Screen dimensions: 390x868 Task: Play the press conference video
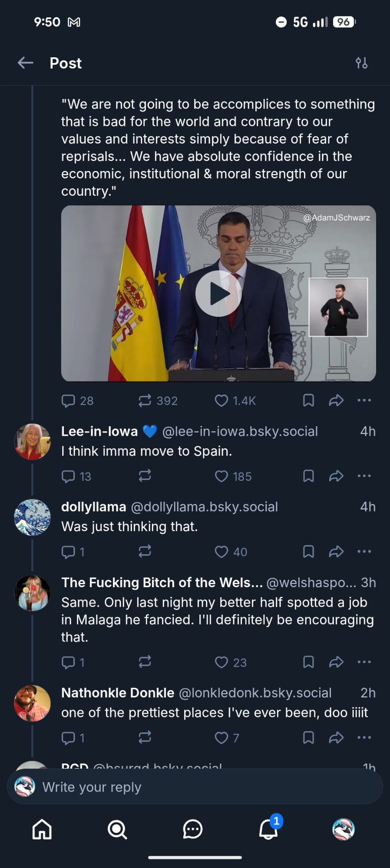218,294
